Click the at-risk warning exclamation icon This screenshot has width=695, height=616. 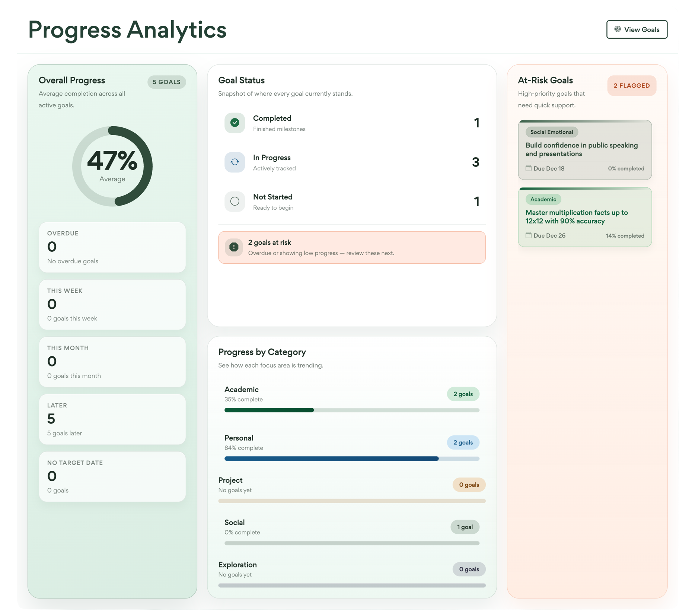pos(234,247)
